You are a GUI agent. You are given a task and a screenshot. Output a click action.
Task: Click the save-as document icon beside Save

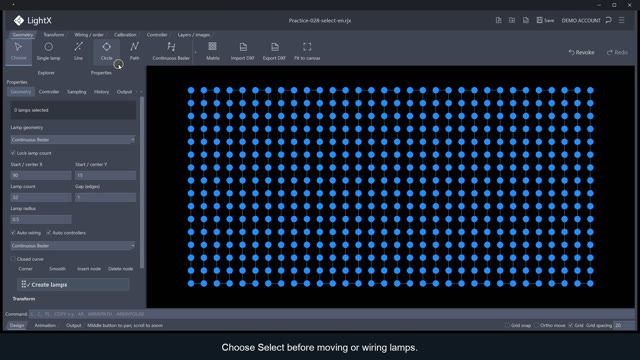pos(526,20)
